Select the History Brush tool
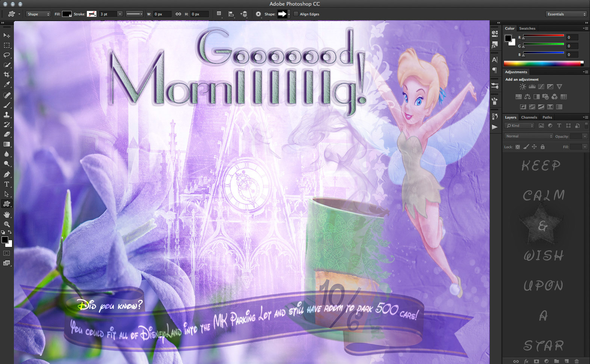Screen dimensions: 590x364 click(x=6, y=125)
